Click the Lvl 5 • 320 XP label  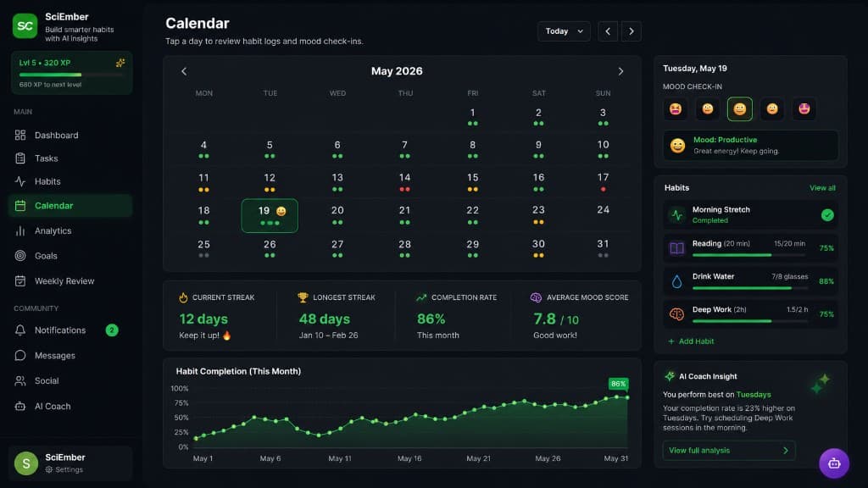(x=45, y=63)
